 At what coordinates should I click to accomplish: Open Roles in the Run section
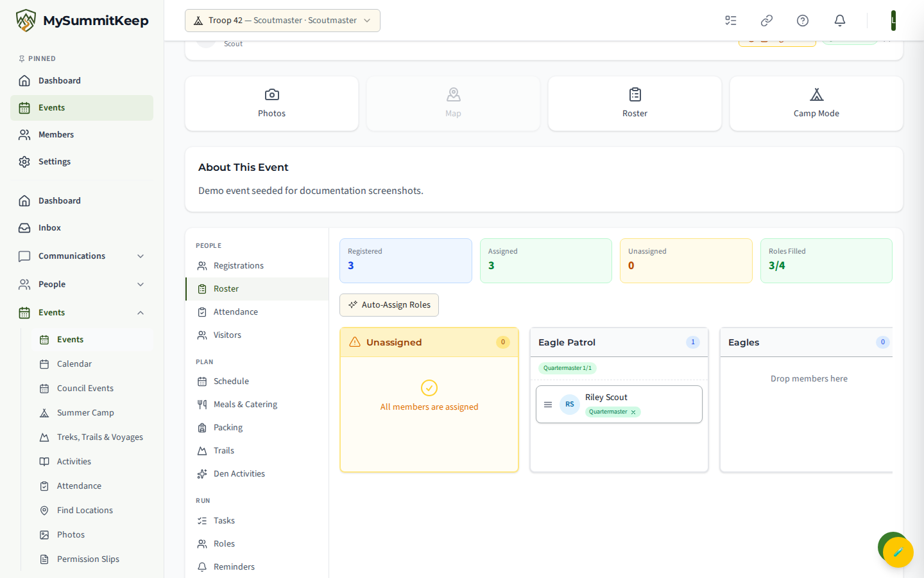[257, 544]
